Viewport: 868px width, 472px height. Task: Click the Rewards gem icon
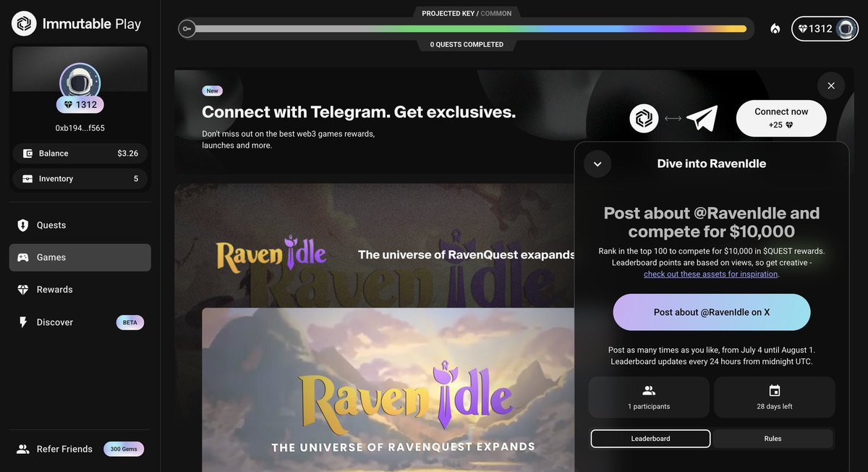(x=23, y=290)
